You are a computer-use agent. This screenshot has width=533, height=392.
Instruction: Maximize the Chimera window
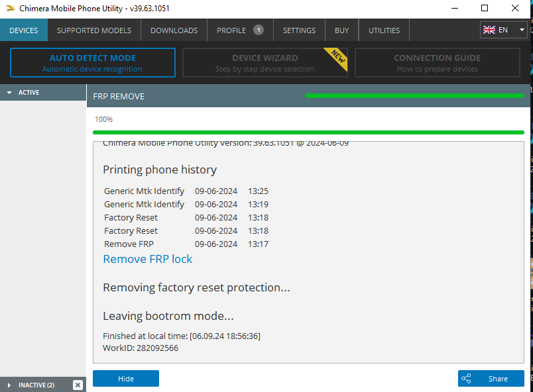pos(485,8)
